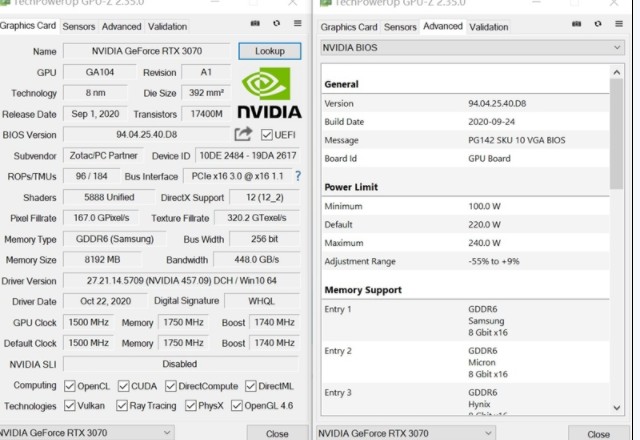640x440 pixels.
Task: Click the Name field showing RTX 3070
Action: (x=147, y=51)
